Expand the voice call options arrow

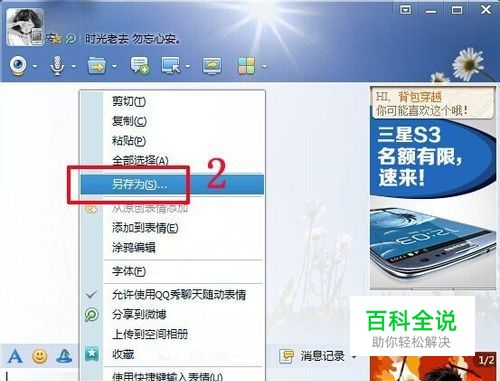74,67
